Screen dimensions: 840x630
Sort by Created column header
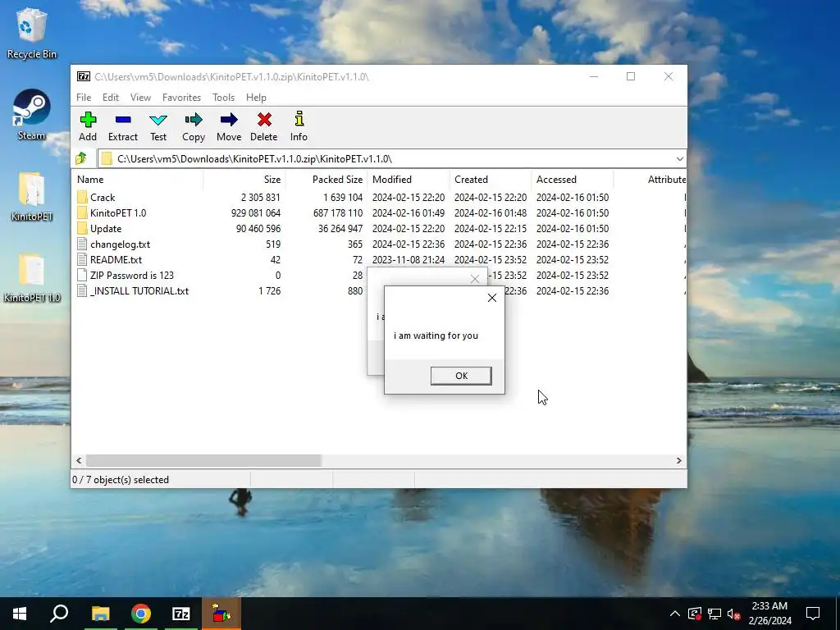(x=491, y=180)
